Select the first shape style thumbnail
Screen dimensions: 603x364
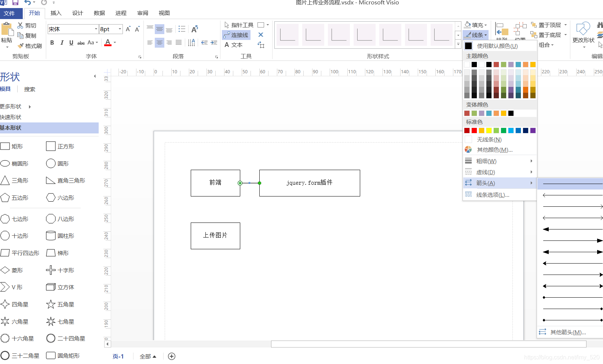pyautogui.click(x=288, y=35)
